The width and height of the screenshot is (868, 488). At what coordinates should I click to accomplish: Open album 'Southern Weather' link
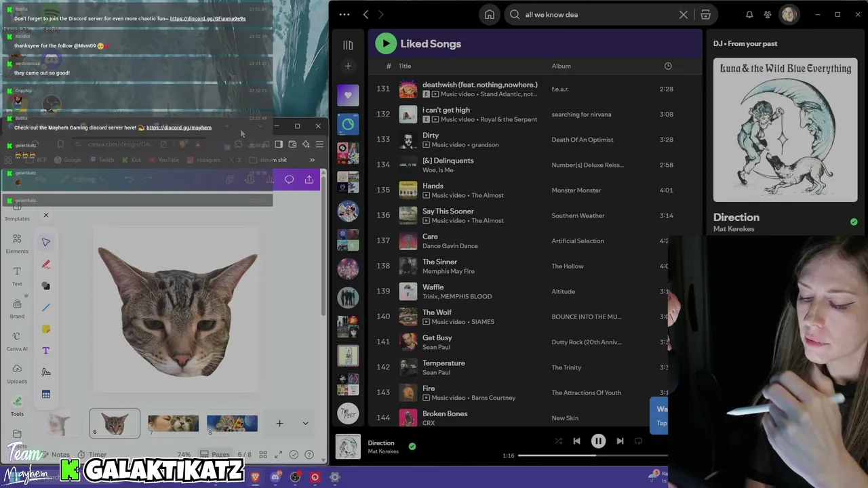(578, 216)
